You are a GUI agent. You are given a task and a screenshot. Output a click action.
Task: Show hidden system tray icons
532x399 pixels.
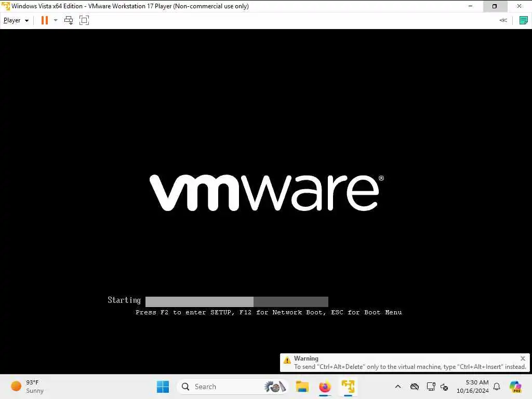point(398,387)
